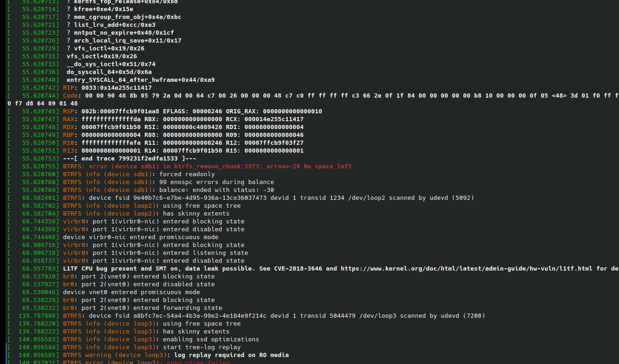
Task: Select the mem_cgroup_from_obj stack entry
Action: coord(128,17)
